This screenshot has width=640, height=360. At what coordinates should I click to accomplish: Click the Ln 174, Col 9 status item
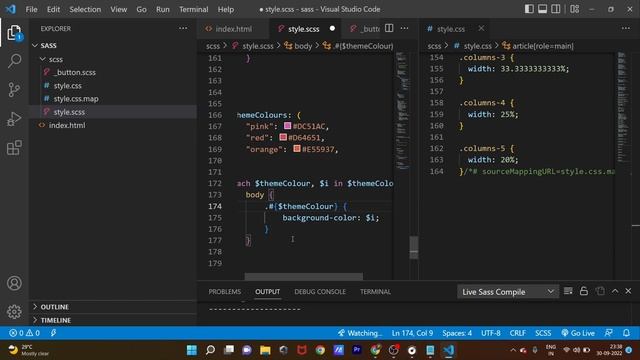412,333
